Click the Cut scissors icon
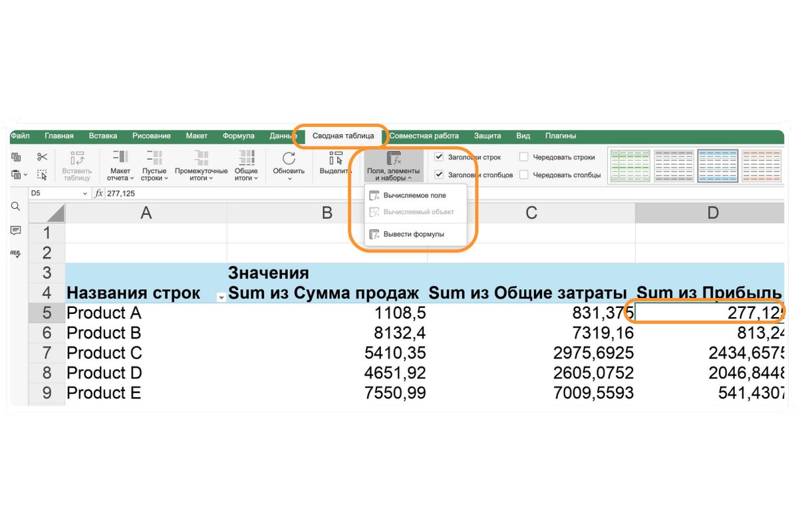The height and width of the screenshot is (532, 798). coord(43,157)
